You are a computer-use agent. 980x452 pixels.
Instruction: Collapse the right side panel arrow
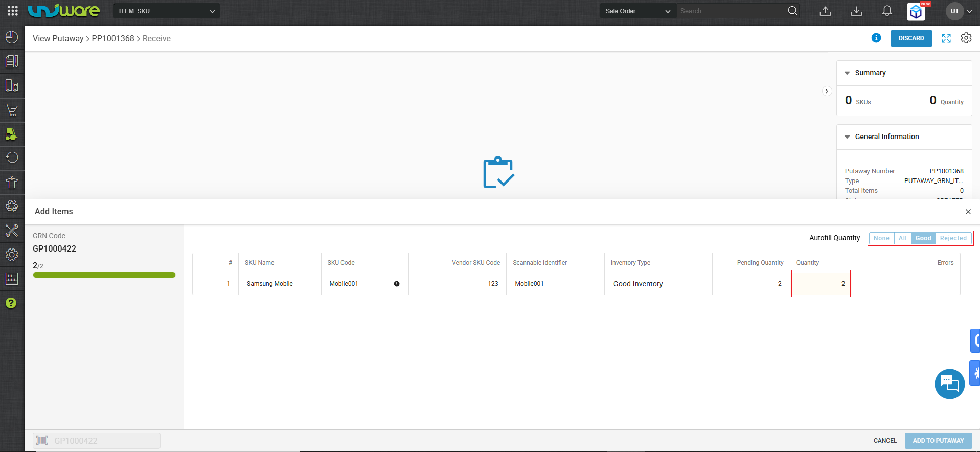pos(827,91)
